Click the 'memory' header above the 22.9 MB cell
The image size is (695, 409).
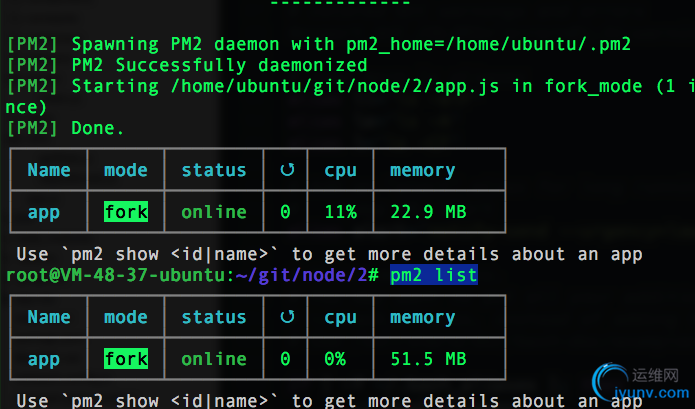422,171
